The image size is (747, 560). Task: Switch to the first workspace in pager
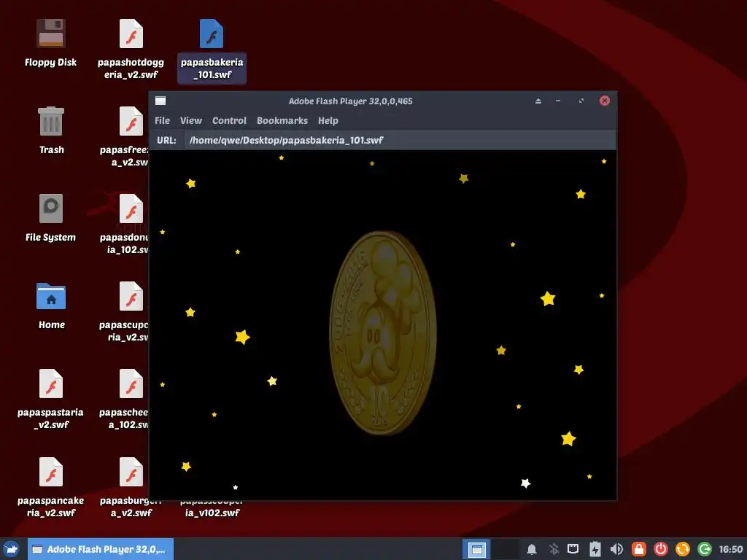pyautogui.click(x=476, y=550)
